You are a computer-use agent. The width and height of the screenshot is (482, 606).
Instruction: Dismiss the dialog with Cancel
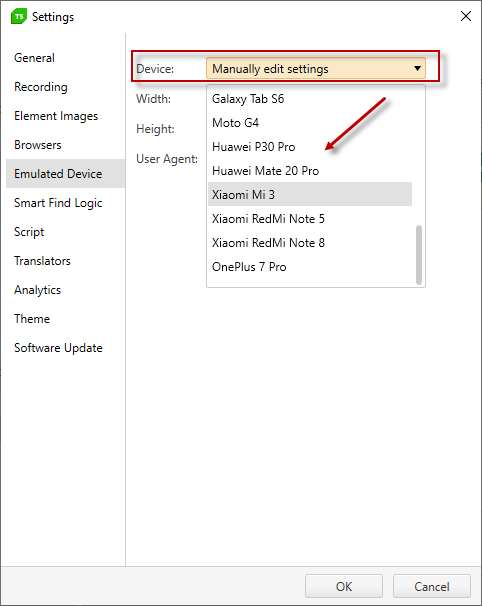click(432, 586)
